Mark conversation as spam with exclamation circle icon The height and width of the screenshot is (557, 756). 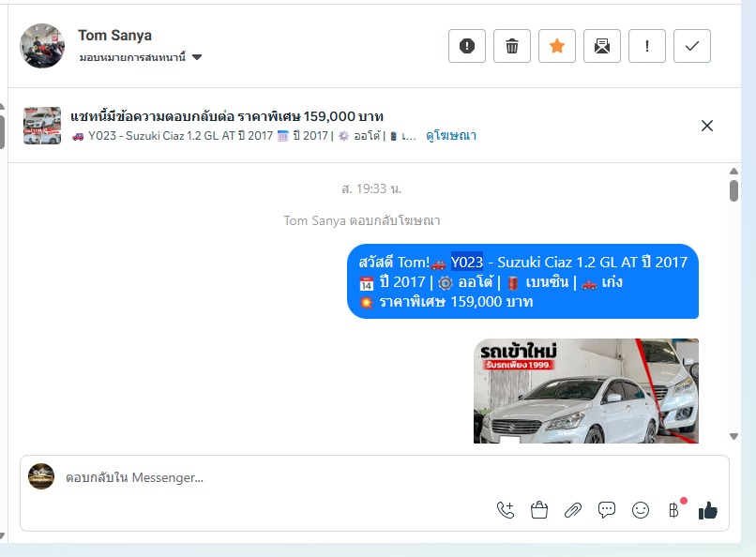[467, 46]
